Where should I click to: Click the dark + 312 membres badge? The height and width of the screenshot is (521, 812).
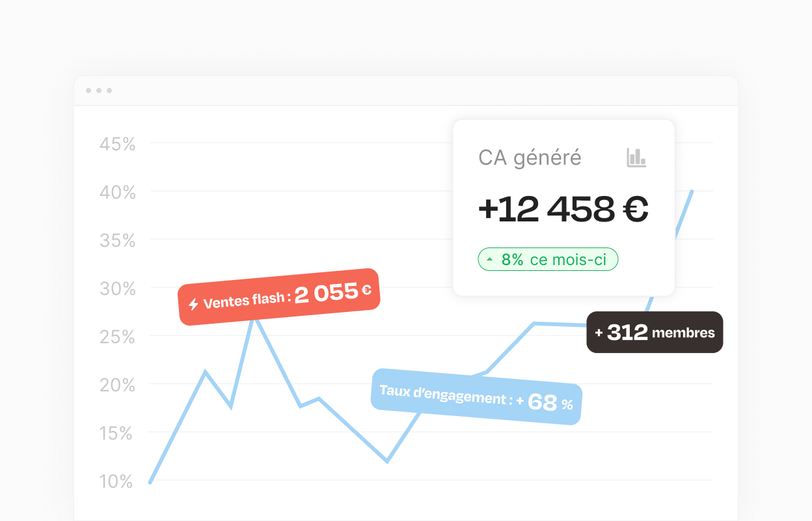[x=655, y=333]
